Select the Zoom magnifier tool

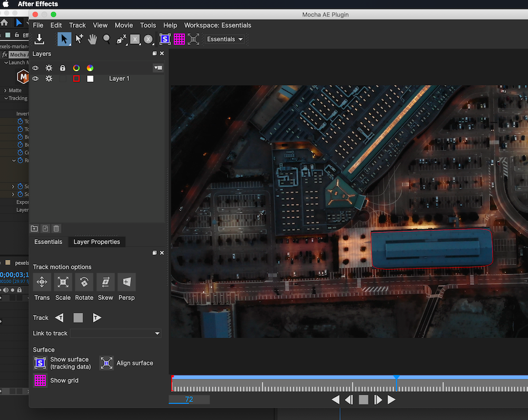(x=107, y=39)
